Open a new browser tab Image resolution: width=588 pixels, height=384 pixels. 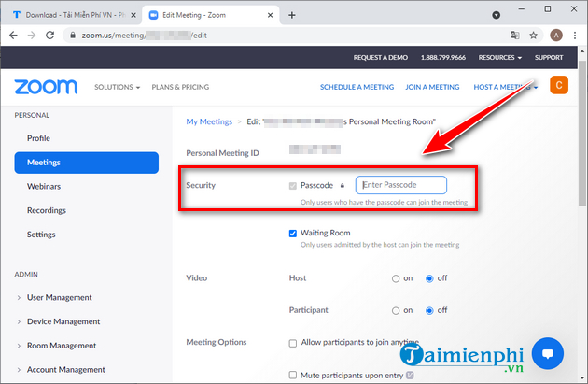click(x=292, y=15)
